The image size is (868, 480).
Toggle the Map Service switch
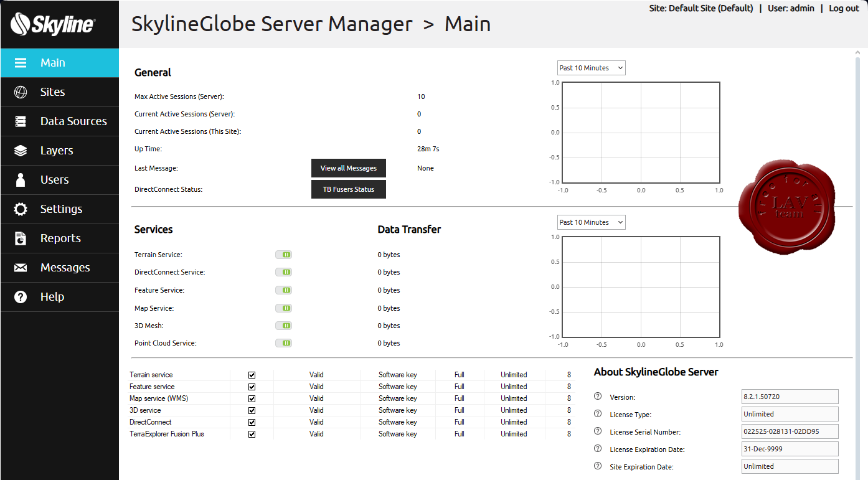284,308
